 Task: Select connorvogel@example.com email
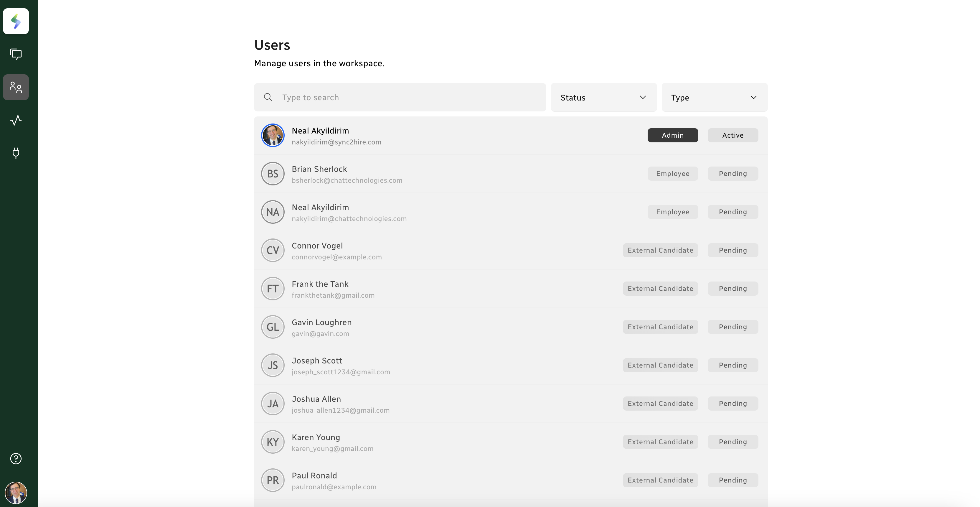pos(337,257)
